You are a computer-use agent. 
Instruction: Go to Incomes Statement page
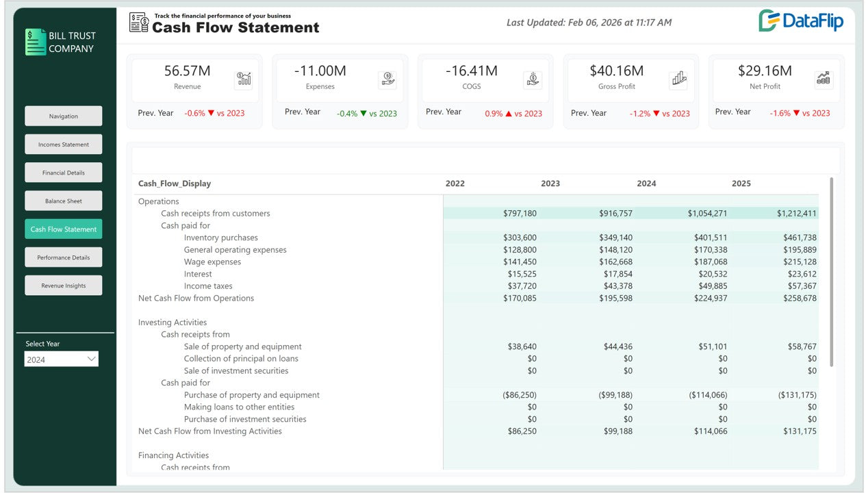tap(64, 144)
